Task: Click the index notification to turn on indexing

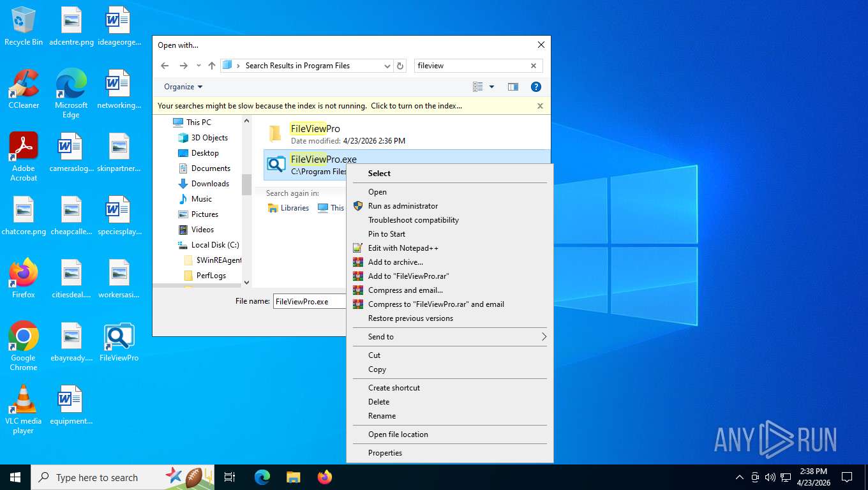Action: [x=310, y=106]
